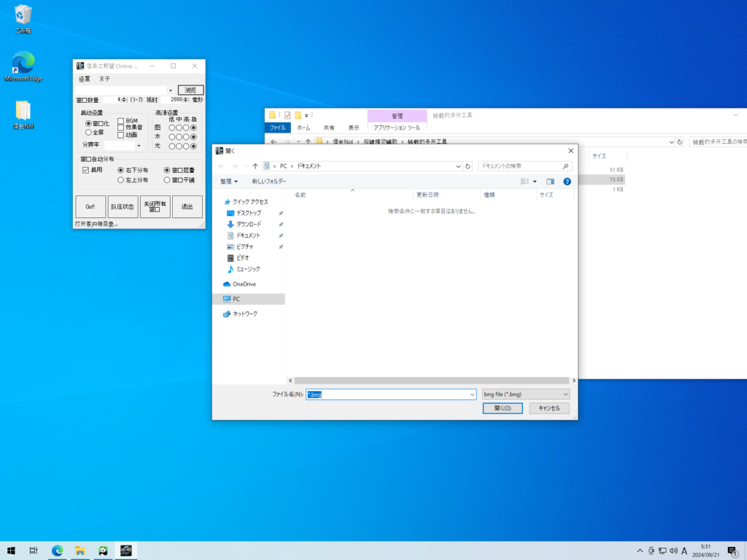Click the help question mark icon

click(x=567, y=181)
